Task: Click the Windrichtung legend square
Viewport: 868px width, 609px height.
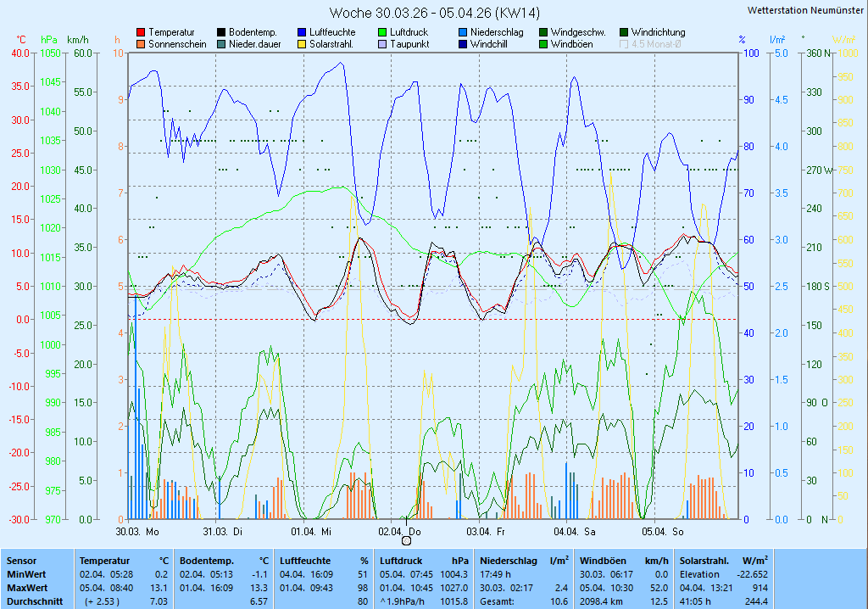Action: coord(624,32)
